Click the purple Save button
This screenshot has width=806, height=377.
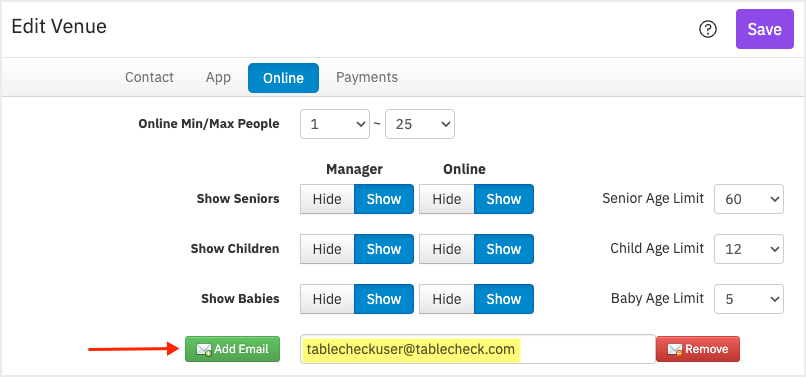[764, 29]
